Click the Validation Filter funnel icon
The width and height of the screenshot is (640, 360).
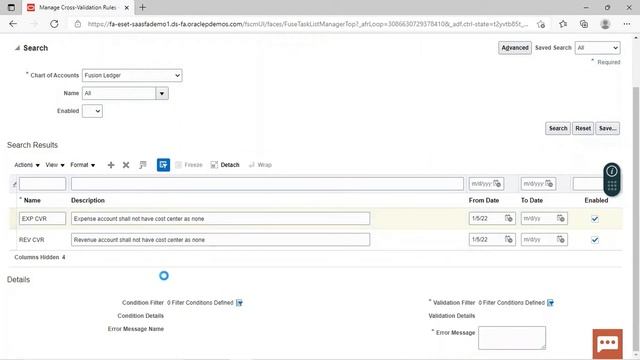tap(551, 303)
